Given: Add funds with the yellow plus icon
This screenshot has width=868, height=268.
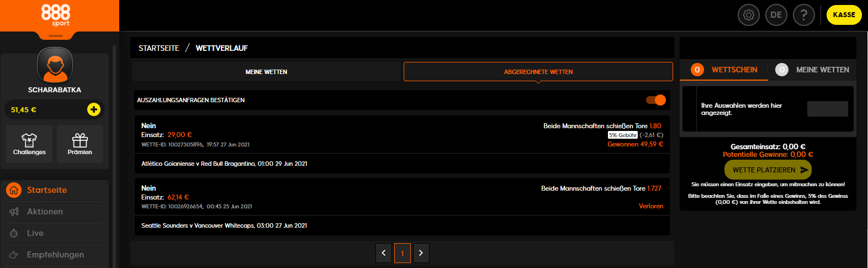Looking at the screenshot, I should [x=94, y=109].
